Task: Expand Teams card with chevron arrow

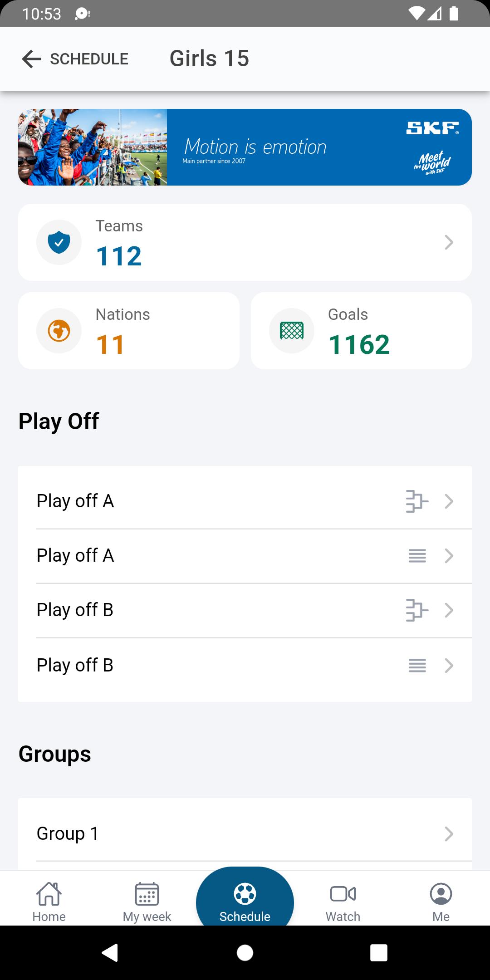Action: (x=449, y=242)
